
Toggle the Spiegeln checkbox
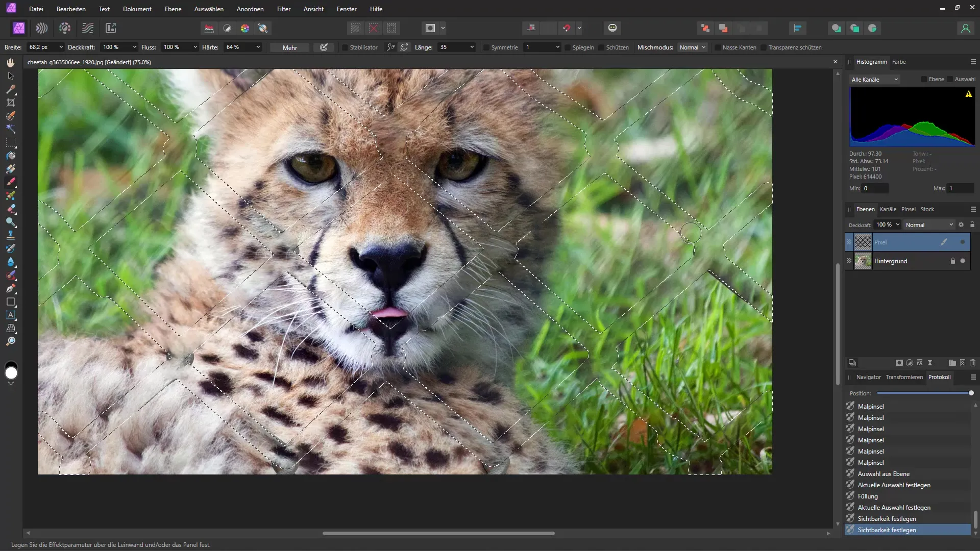pyautogui.click(x=568, y=47)
